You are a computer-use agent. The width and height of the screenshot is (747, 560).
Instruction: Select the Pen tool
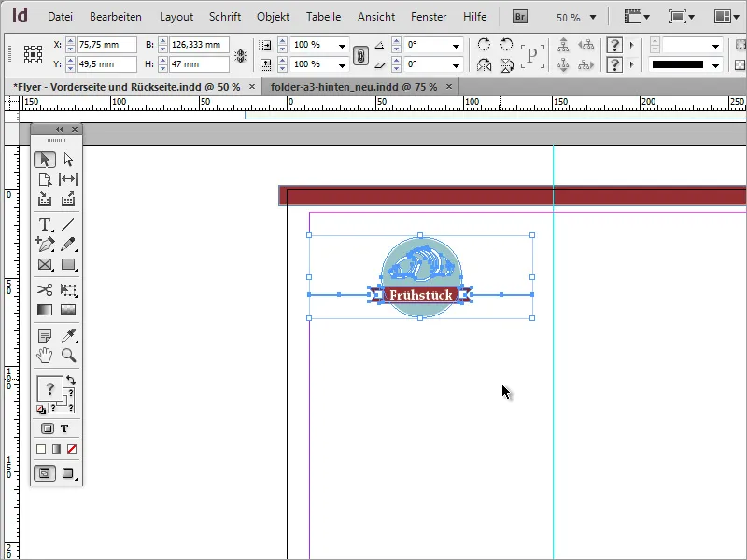45,245
